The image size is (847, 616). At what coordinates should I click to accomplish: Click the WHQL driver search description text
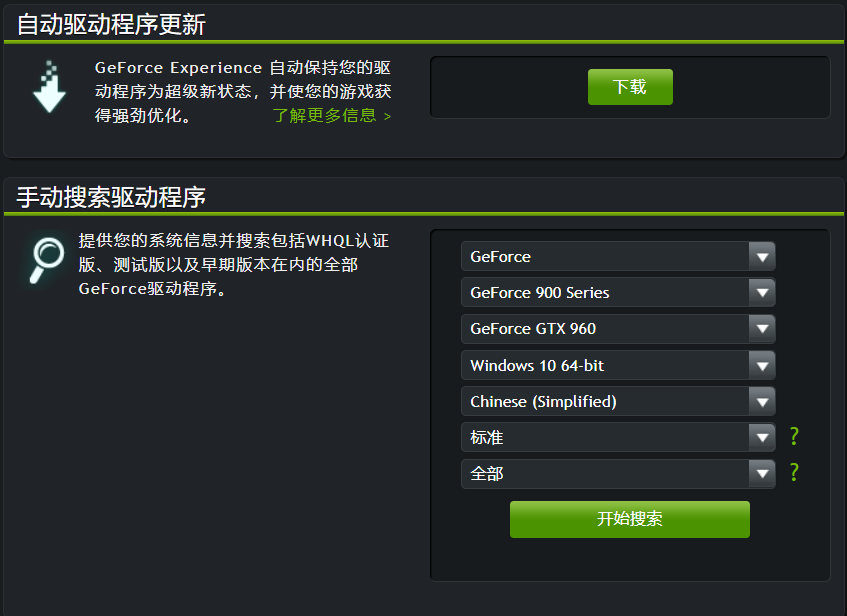233,265
